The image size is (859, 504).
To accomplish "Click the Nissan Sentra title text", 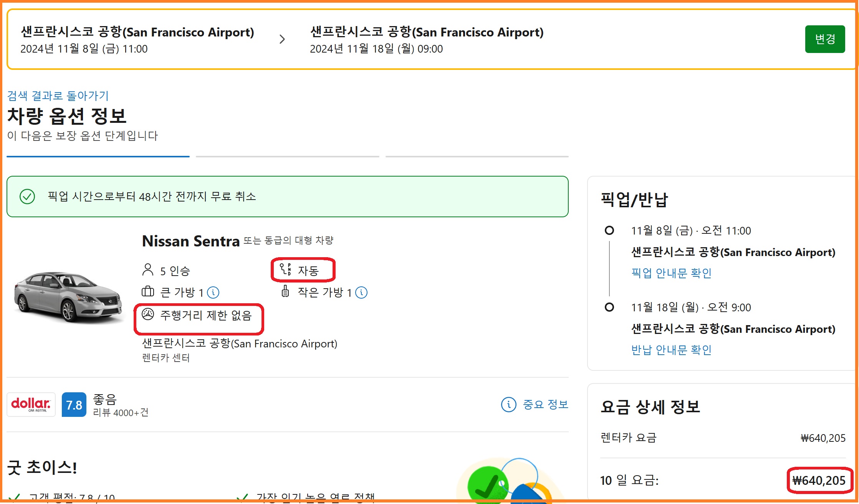I will pos(191,241).
